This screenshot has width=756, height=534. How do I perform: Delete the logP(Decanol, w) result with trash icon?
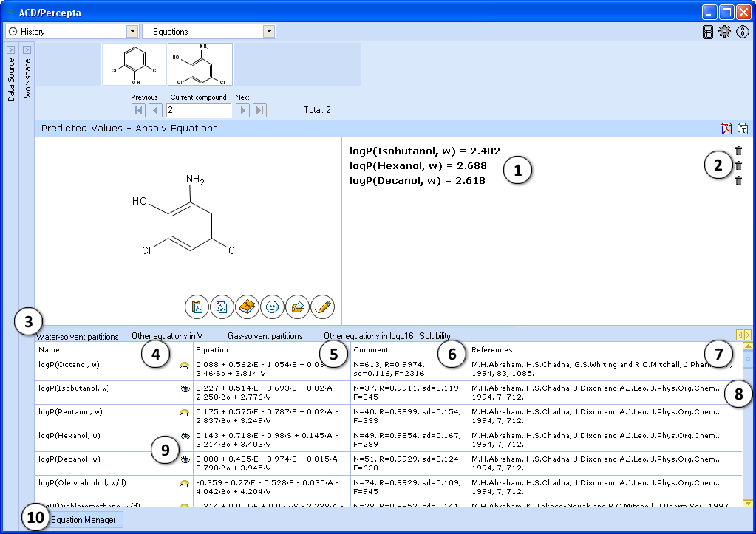(x=738, y=180)
